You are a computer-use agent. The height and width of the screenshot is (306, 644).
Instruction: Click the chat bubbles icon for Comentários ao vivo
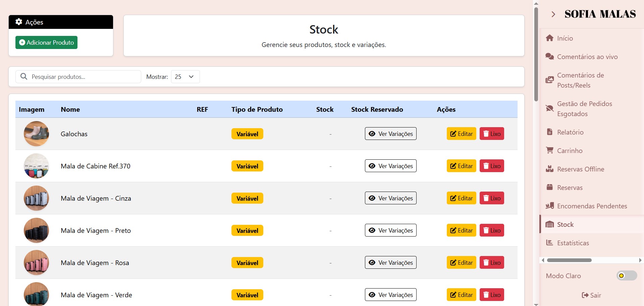coord(549,56)
